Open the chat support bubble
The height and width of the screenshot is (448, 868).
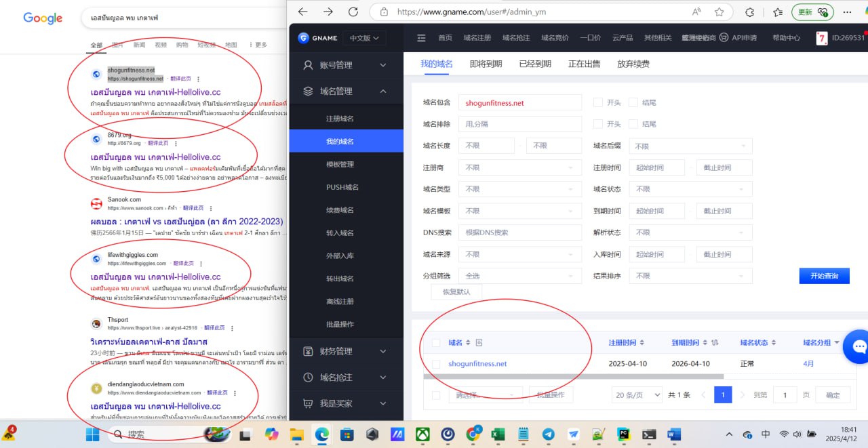(x=858, y=348)
